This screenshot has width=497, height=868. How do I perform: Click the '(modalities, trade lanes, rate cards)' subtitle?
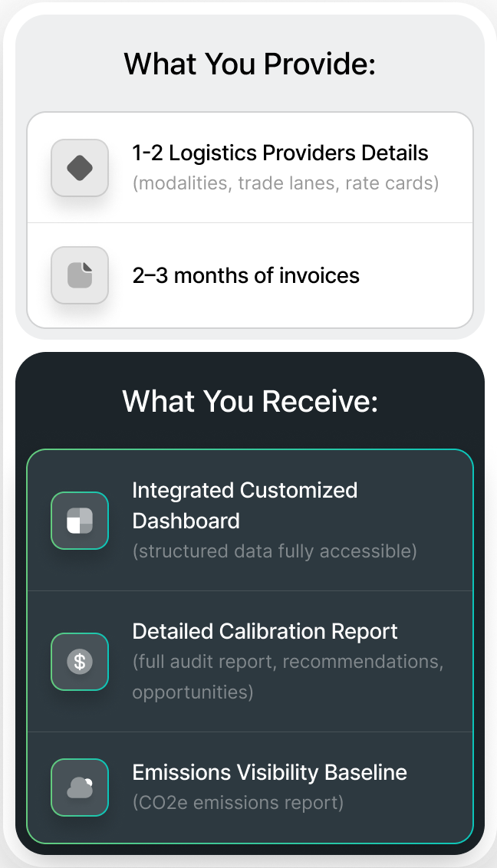285,183
